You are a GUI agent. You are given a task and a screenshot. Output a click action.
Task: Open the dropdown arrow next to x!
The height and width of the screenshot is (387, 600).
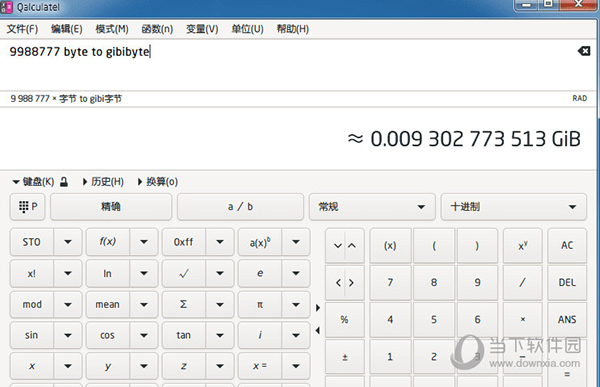[68, 273]
